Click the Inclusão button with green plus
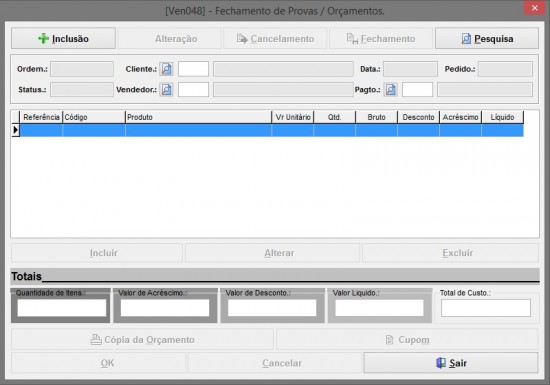 click(63, 39)
